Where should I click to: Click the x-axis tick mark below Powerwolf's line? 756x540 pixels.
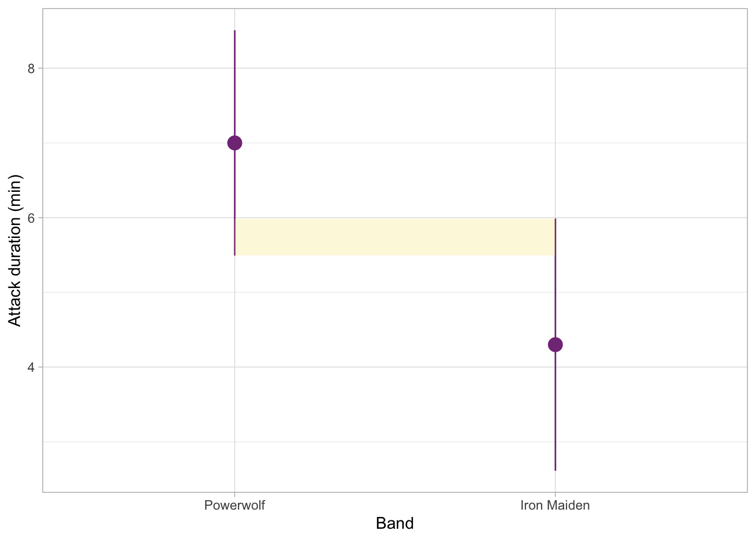tap(235, 494)
